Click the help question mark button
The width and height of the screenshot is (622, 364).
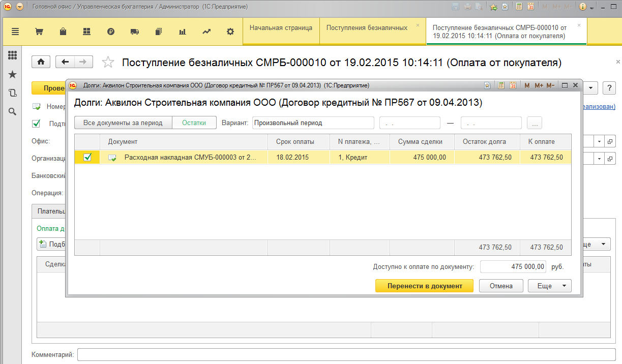(609, 87)
